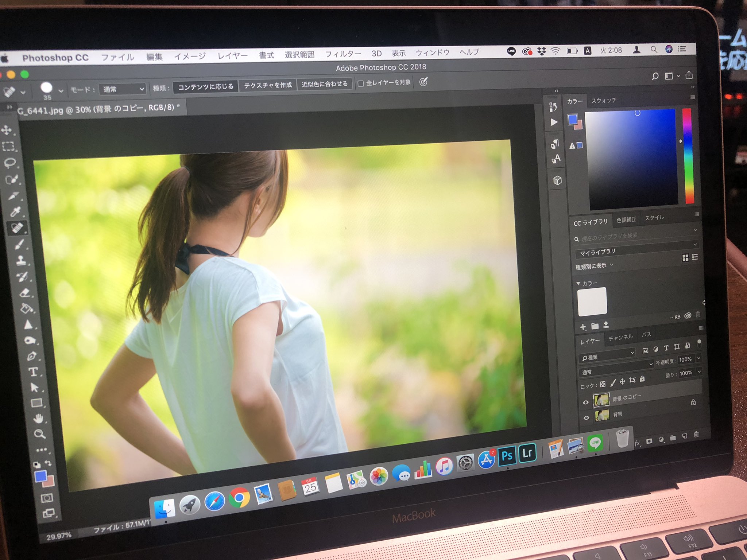The width and height of the screenshot is (747, 560).
Task: Select the Horizontal Type tool
Action: coord(33,372)
